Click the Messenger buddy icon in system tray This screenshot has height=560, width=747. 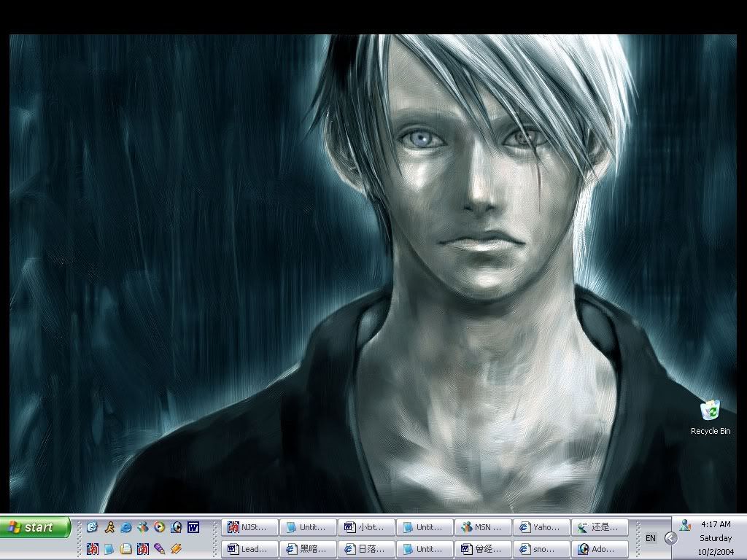coord(685,525)
